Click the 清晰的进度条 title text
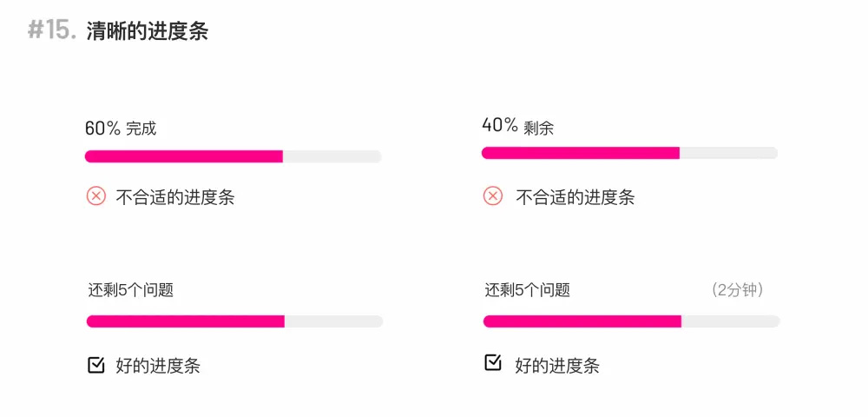Screen dimensions: 868x417 148,32
